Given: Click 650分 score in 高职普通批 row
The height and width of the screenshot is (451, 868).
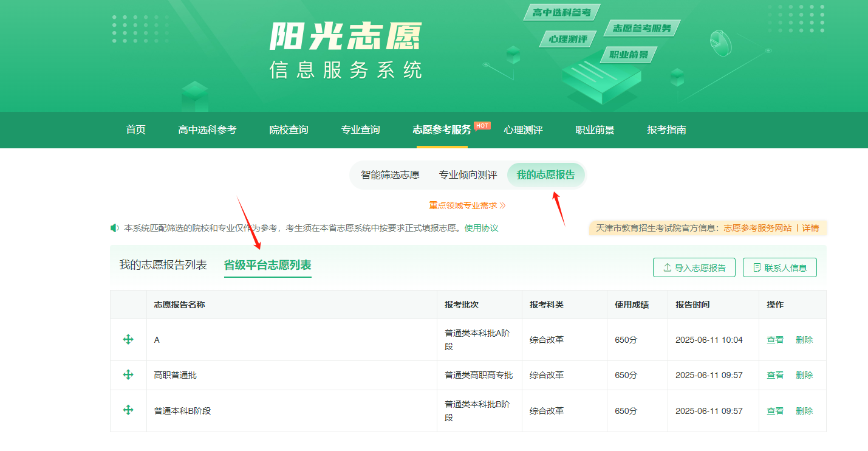Looking at the screenshot, I should click(626, 375).
